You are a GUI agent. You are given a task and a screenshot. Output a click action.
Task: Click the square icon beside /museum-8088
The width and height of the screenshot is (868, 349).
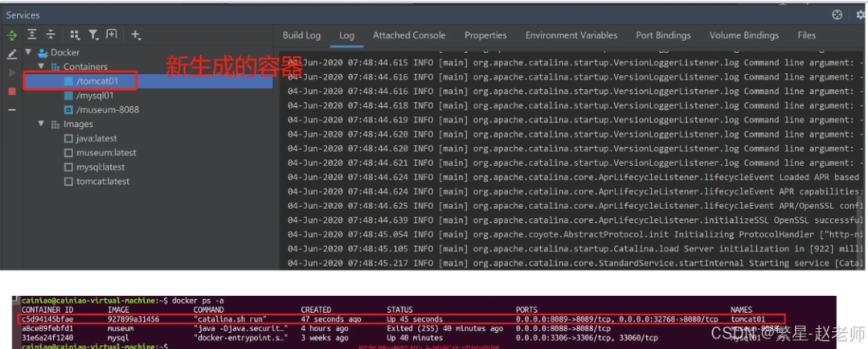point(68,109)
